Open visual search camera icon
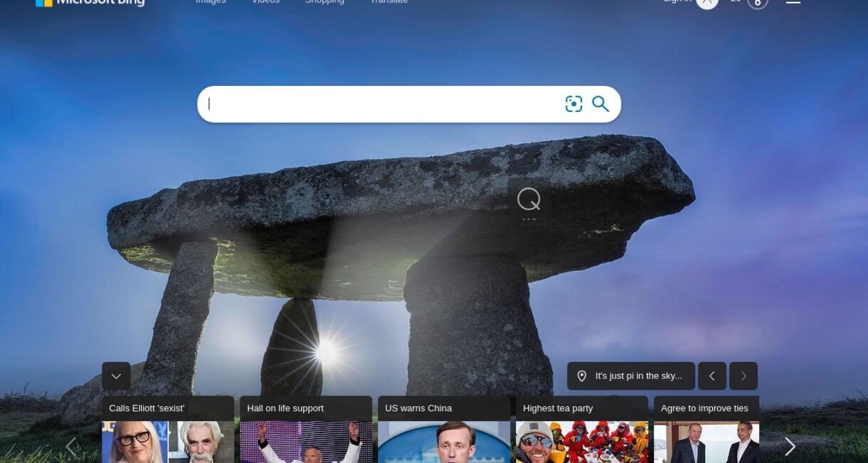Viewport: 868px width, 463px height. (x=573, y=104)
